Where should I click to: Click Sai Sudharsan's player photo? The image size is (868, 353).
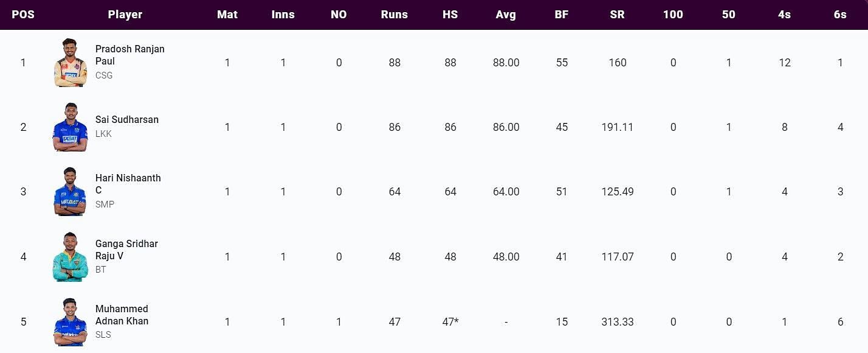pos(70,127)
